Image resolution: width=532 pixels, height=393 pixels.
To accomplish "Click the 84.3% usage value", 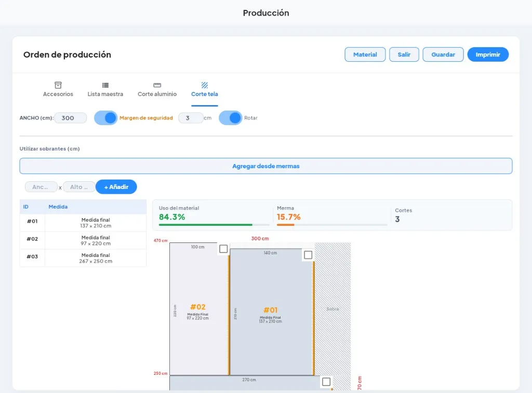I will [172, 217].
